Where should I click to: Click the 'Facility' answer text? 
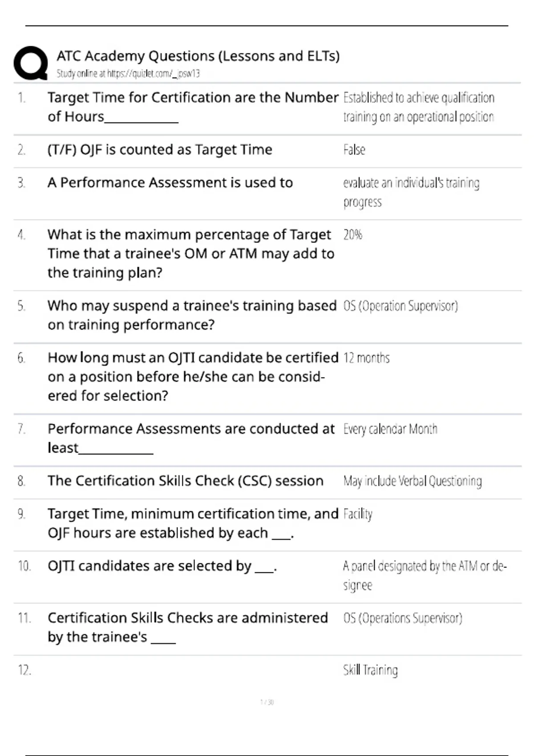358,514
